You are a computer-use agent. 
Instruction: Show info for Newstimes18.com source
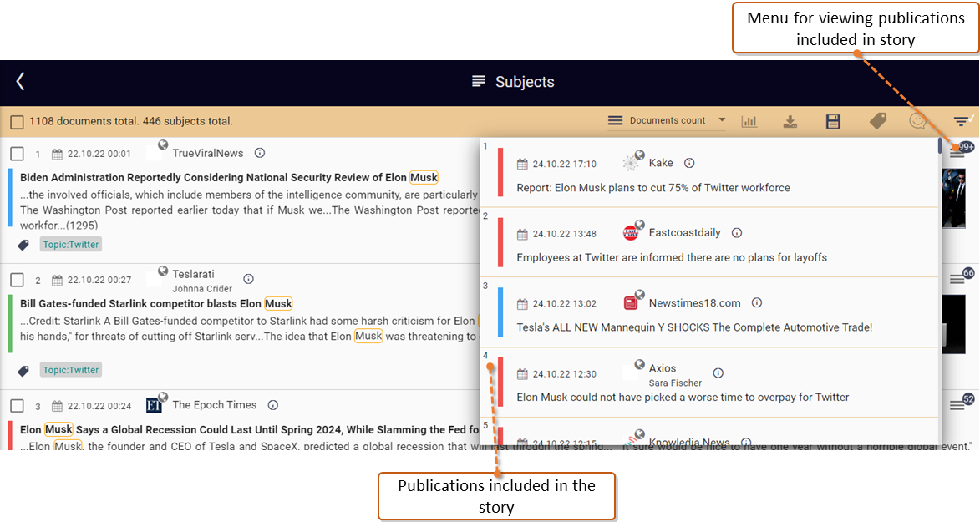[757, 303]
